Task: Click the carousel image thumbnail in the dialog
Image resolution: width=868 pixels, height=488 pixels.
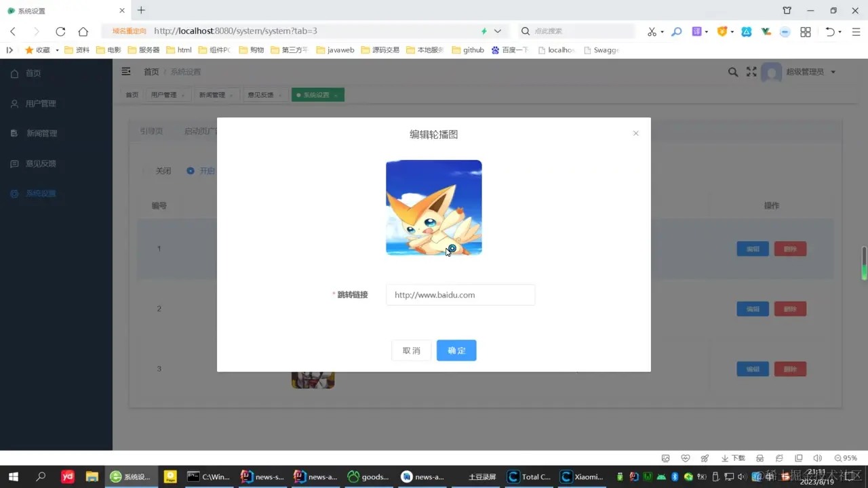Action: 434,207
